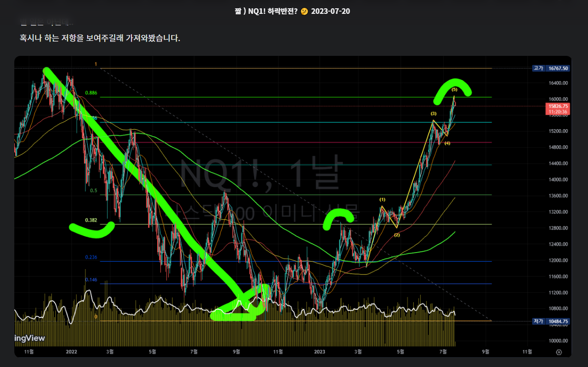This screenshot has width=588, height=367.
Task: Click the 0.236 Fibonacci level label
Action: coord(91,257)
